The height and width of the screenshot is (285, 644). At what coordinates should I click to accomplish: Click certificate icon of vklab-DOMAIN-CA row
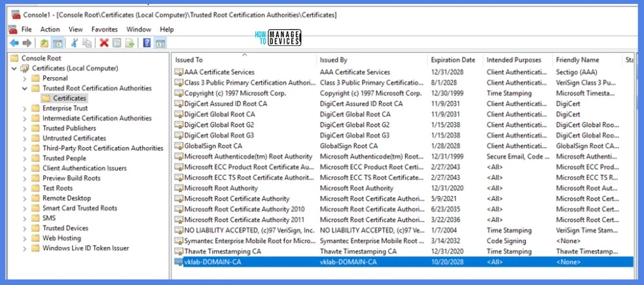179,262
